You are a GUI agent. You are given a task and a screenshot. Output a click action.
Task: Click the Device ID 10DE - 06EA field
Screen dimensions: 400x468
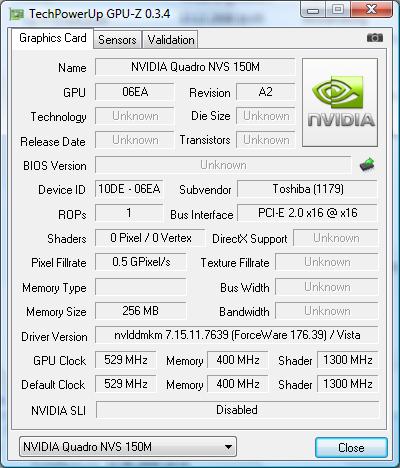coord(129,189)
